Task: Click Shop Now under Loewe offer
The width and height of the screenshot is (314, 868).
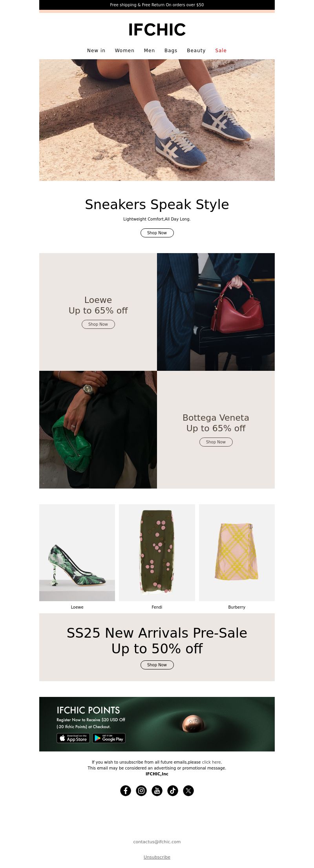Action: 98,324
